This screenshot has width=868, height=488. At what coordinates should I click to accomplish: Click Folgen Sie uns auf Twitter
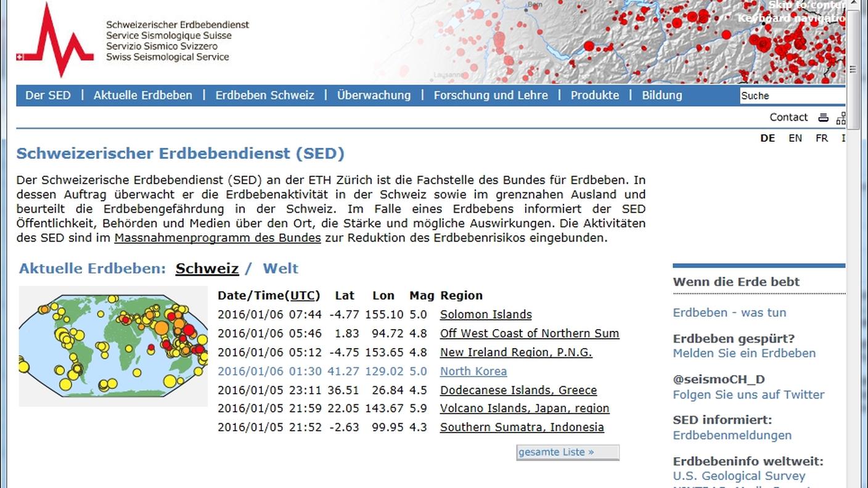(748, 394)
